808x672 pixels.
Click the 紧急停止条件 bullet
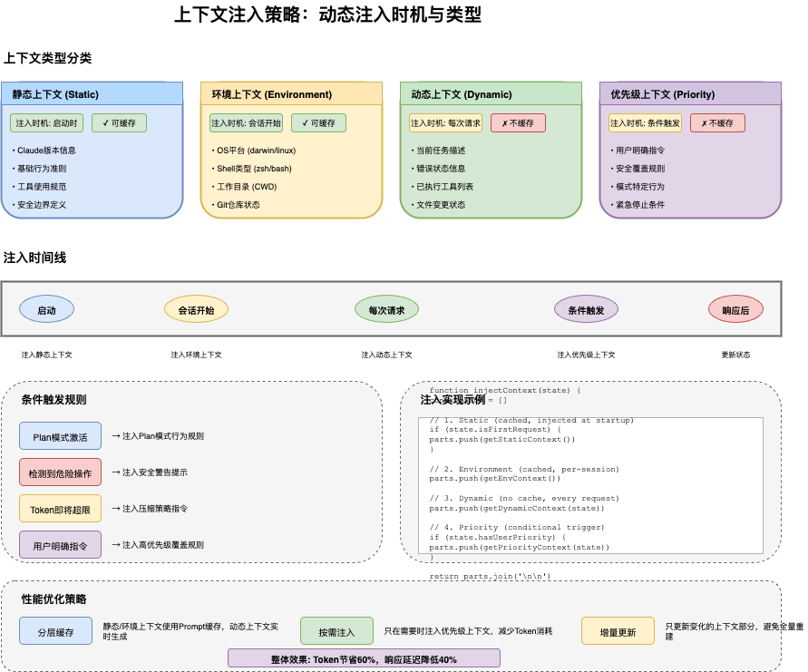(638, 205)
